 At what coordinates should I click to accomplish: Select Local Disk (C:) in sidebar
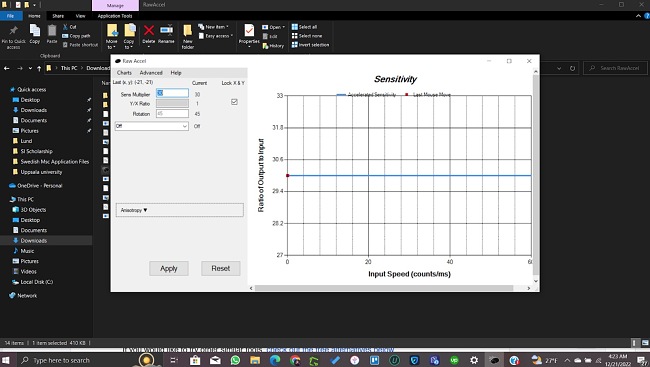point(36,282)
